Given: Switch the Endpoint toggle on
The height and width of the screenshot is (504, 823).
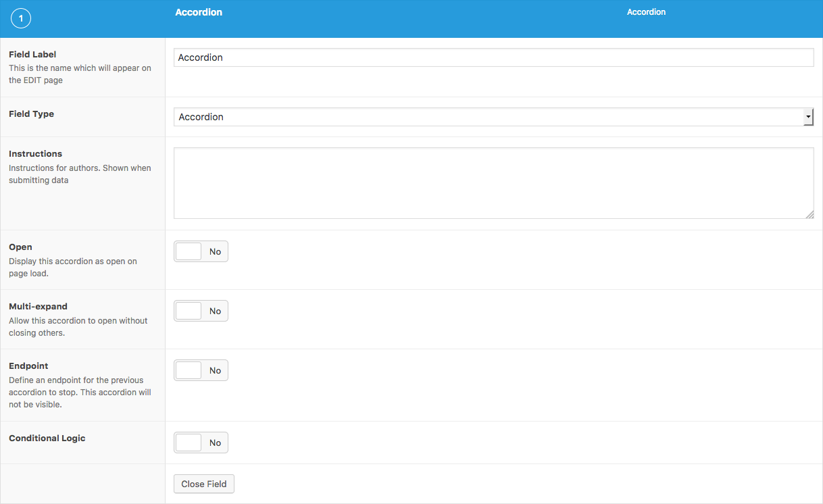Looking at the screenshot, I should pos(201,370).
